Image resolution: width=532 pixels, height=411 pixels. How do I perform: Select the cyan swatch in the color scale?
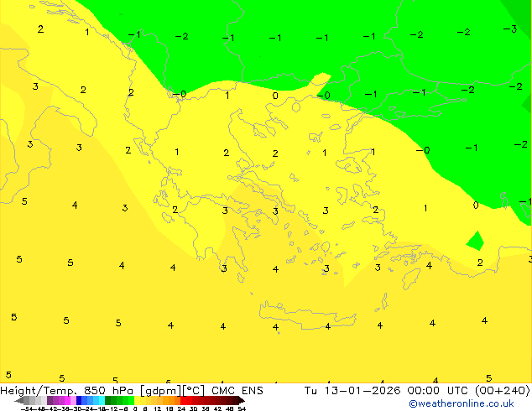(x=102, y=400)
